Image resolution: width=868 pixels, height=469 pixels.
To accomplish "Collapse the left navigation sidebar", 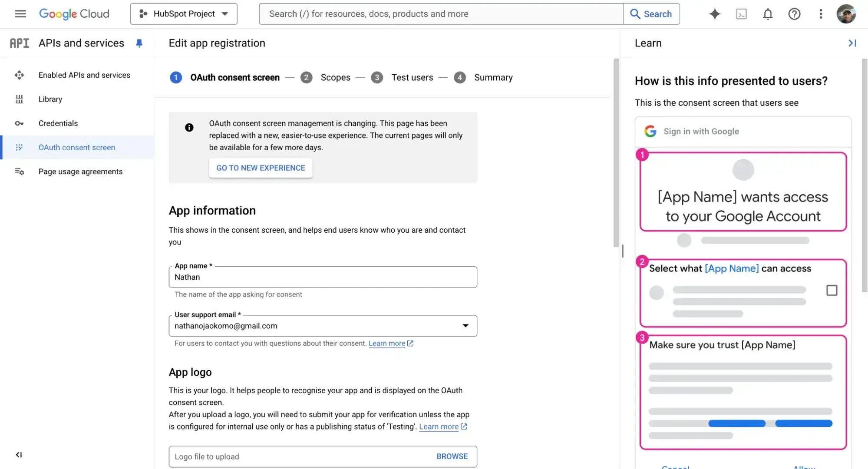I will tap(19, 455).
